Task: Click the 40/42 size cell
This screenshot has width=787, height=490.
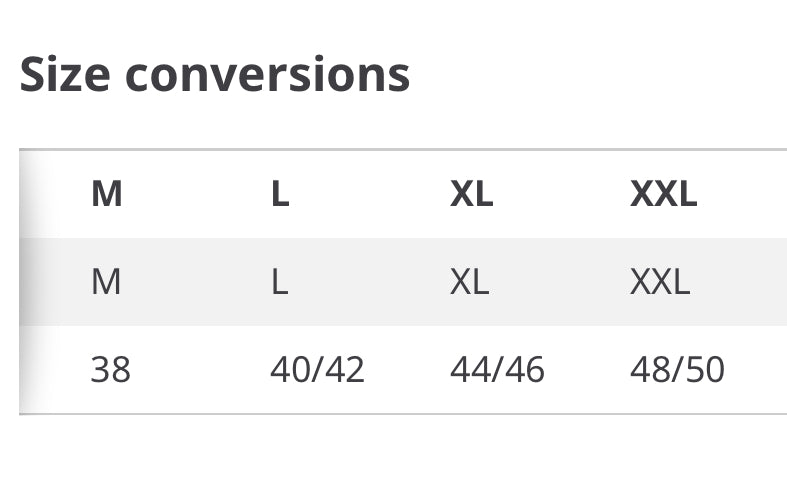Action: coord(317,370)
